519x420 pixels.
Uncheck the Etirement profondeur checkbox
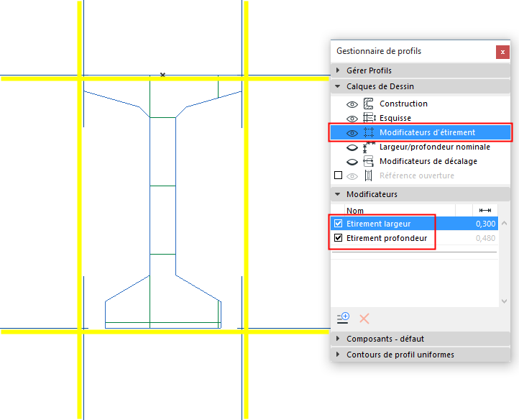(338, 237)
